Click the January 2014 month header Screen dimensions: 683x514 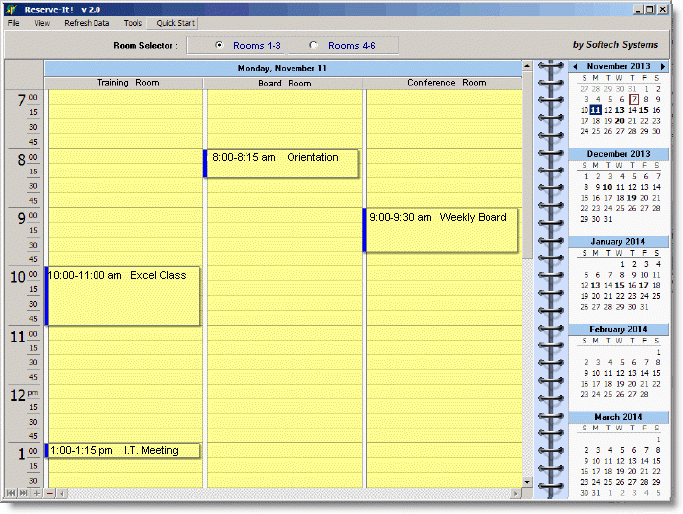coord(619,241)
